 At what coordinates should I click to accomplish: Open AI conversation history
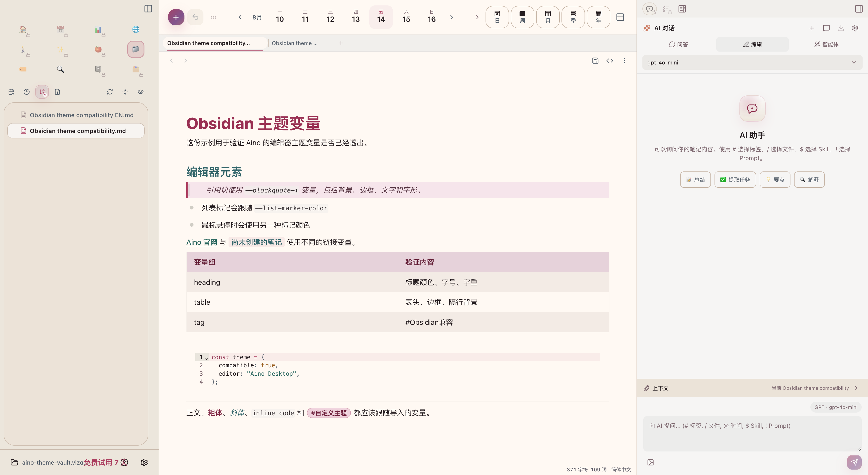pos(826,28)
